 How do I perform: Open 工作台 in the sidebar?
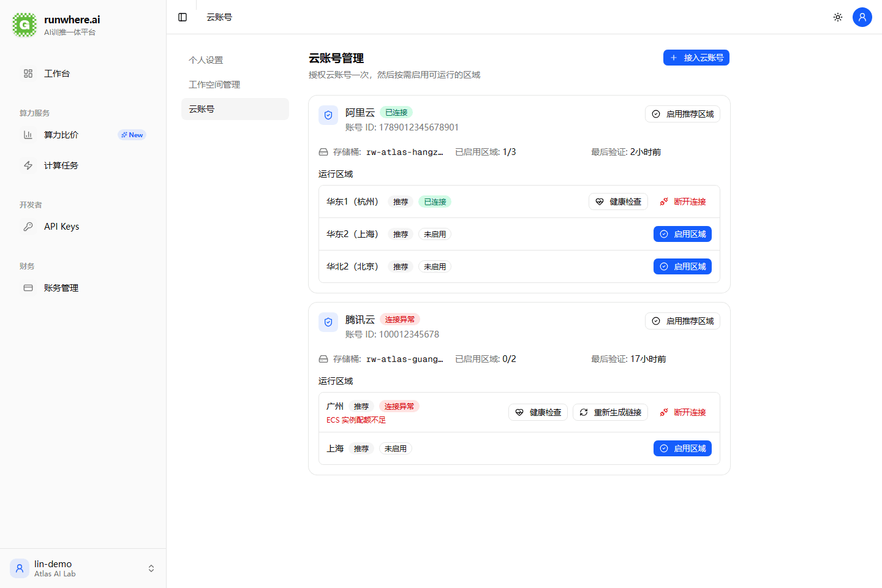click(83, 73)
